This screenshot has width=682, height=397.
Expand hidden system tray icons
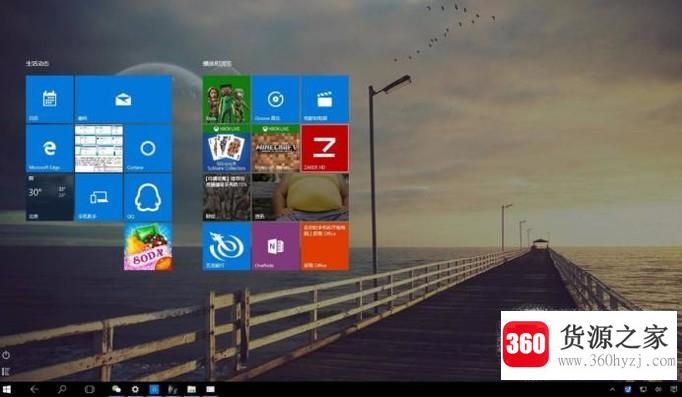click(x=612, y=390)
